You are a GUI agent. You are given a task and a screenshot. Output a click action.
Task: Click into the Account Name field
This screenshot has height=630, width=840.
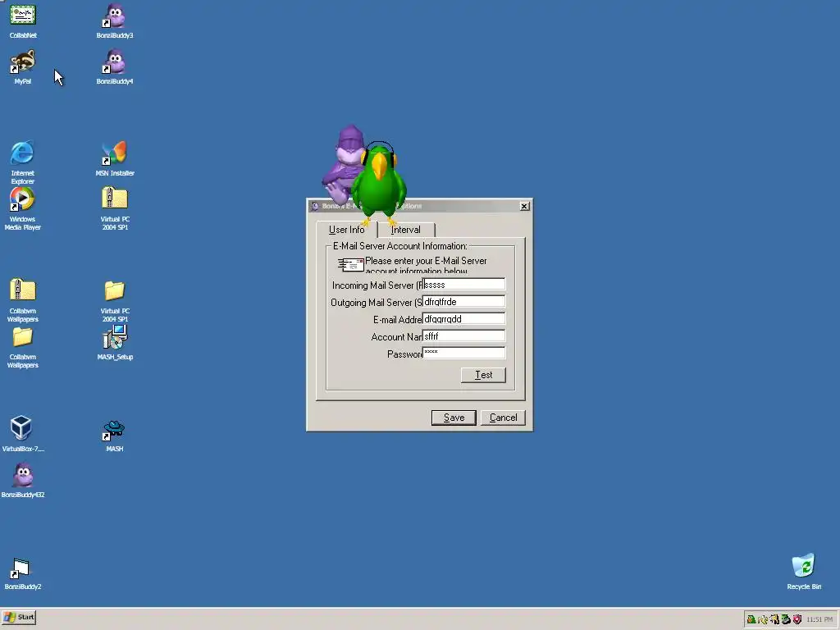[464, 336]
